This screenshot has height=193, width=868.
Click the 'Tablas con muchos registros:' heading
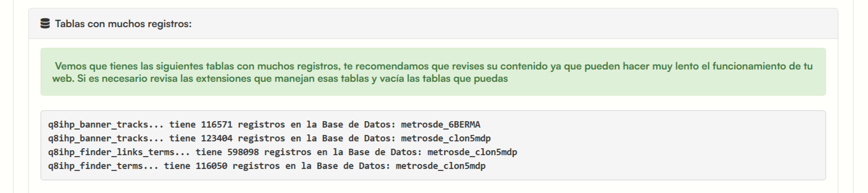pyautogui.click(x=123, y=24)
